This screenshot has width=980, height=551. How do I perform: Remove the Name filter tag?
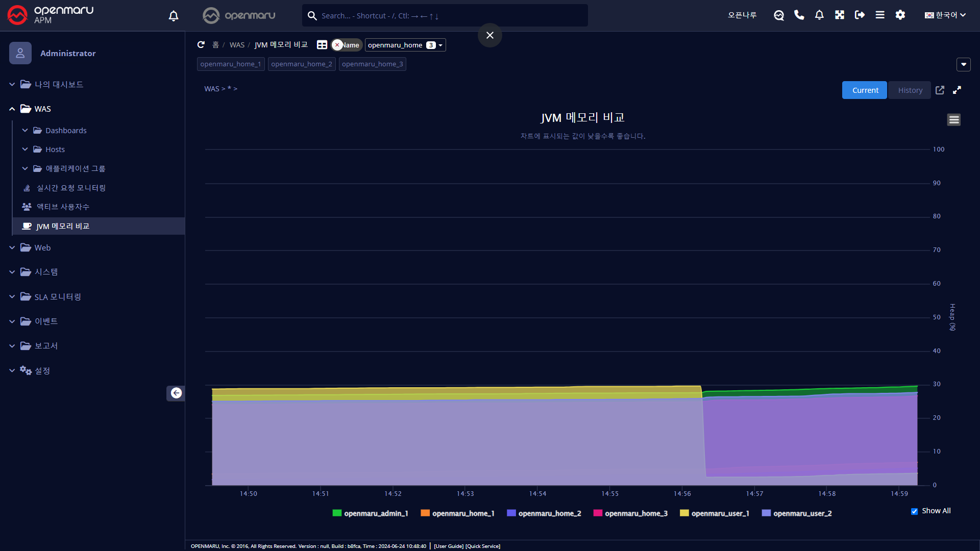pyautogui.click(x=337, y=45)
